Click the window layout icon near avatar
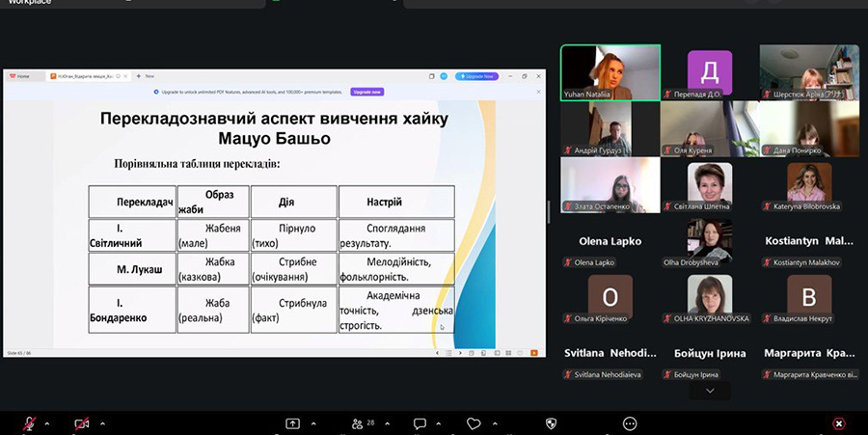This screenshot has width=868, height=435. tap(431, 76)
